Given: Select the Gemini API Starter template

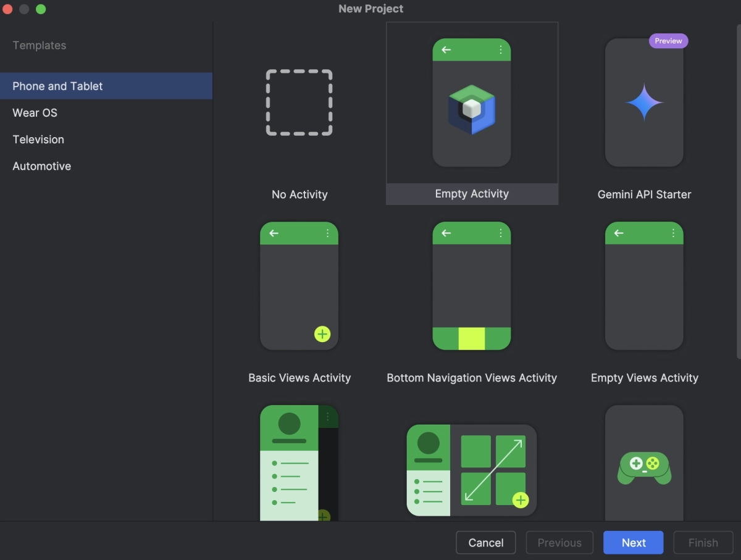Looking at the screenshot, I should click(x=644, y=102).
